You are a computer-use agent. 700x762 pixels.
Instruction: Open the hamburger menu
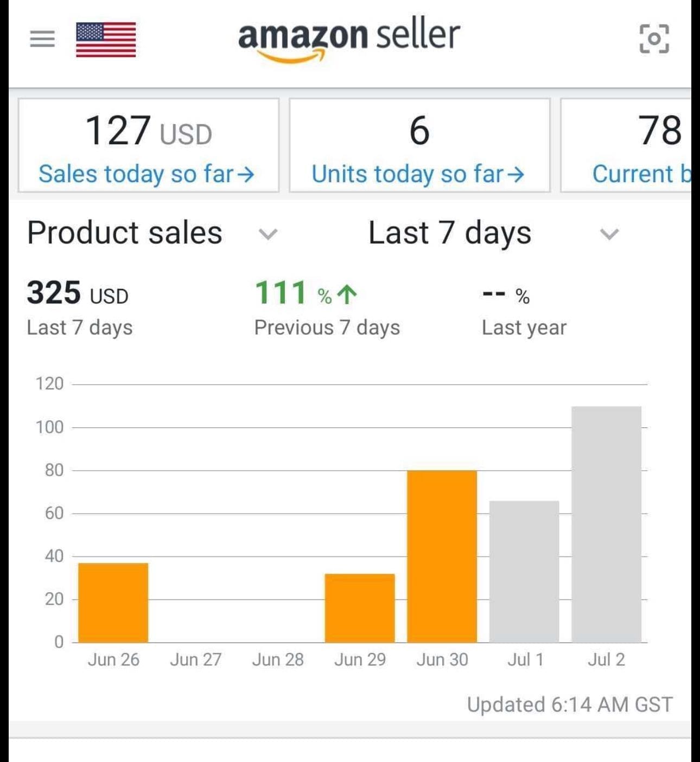pyautogui.click(x=42, y=39)
